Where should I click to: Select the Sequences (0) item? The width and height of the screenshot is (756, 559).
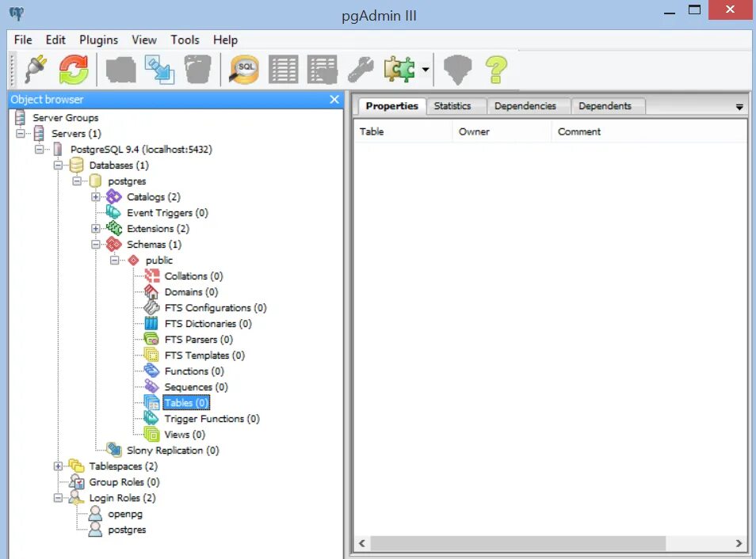(x=196, y=387)
